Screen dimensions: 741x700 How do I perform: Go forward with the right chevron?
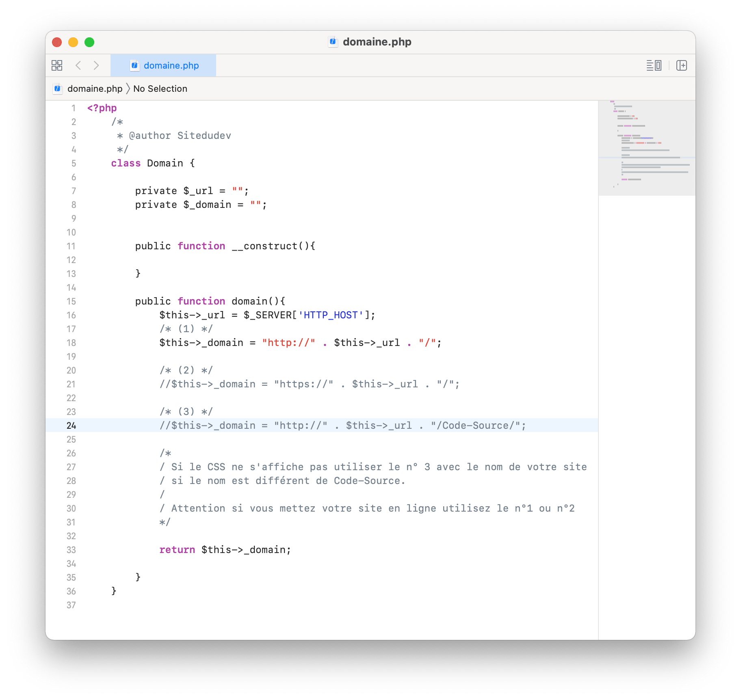tap(96, 65)
